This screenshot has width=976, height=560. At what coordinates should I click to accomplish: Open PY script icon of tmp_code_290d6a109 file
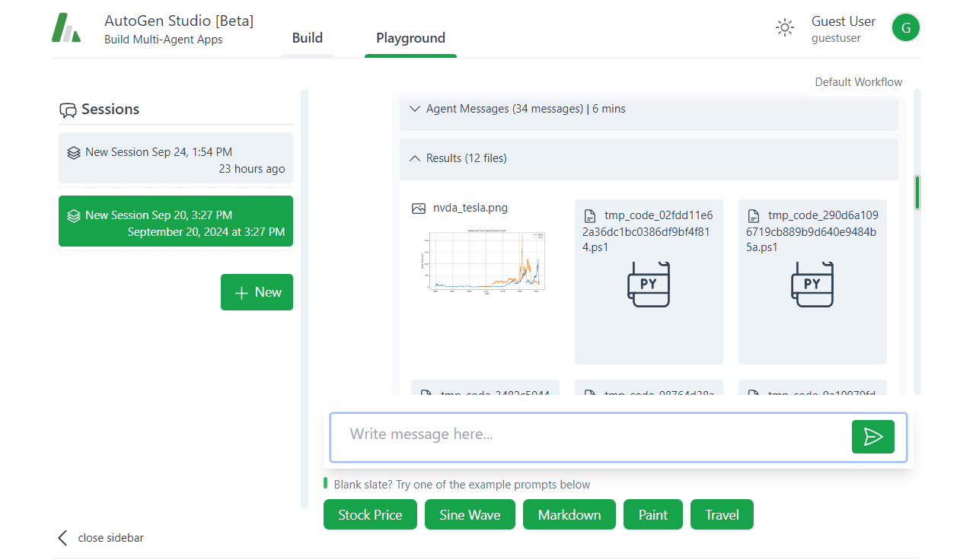point(812,284)
